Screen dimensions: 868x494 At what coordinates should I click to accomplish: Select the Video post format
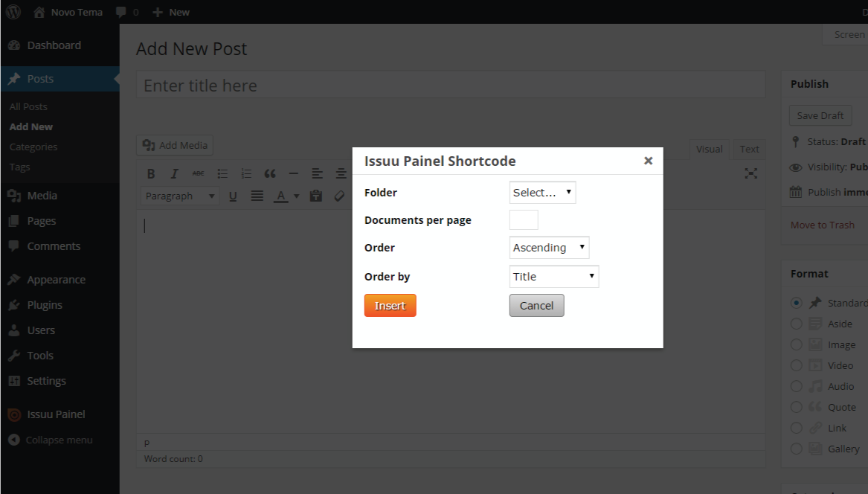point(796,365)
